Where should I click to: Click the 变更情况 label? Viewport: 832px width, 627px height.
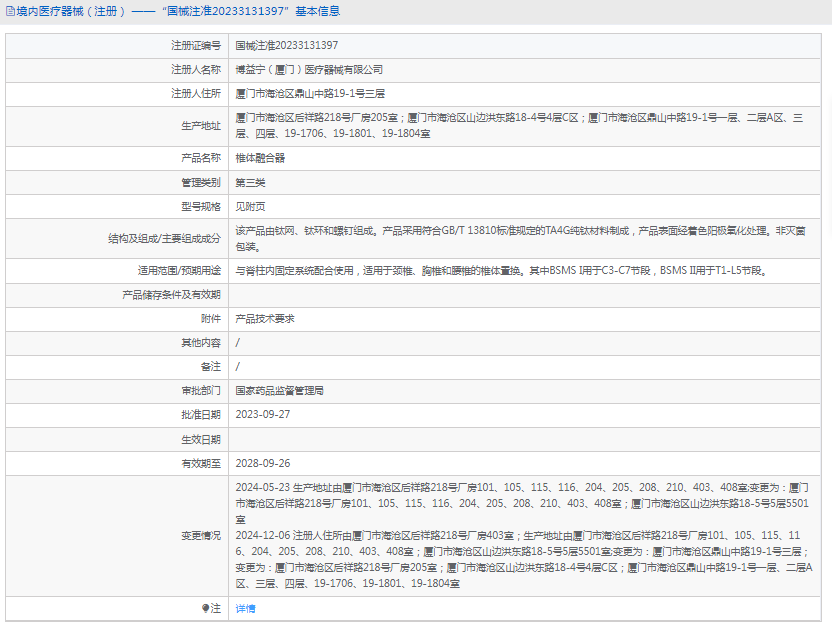point(201,536)
